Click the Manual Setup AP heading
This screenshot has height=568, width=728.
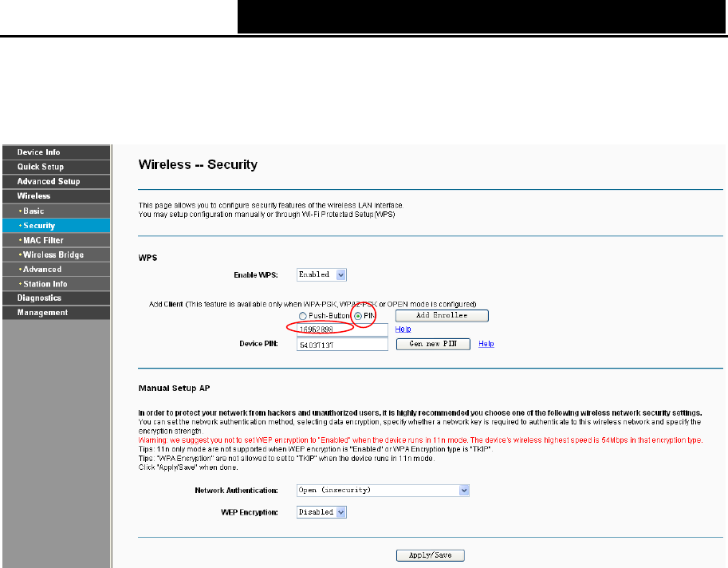pyautogui.click(x=174, y=389)
